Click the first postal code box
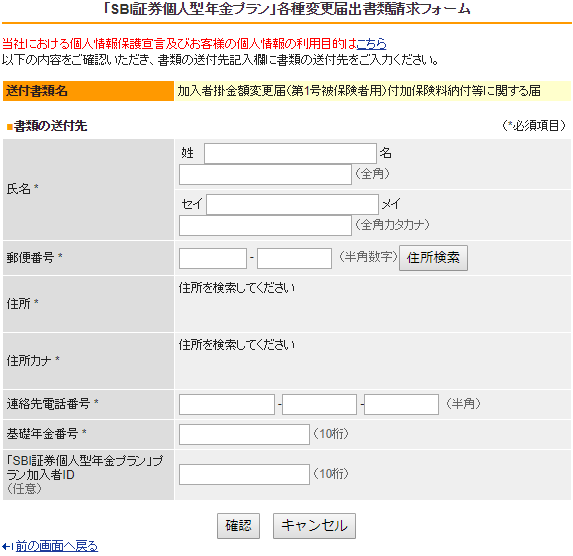Screen dimensions: 573x556 point(213,258)
